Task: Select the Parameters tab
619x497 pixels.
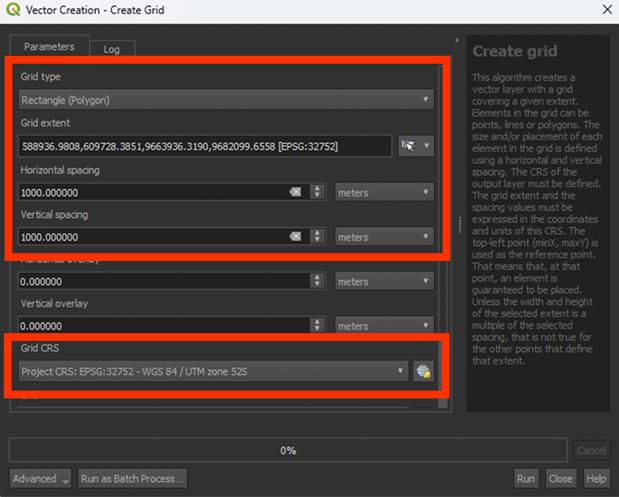Action: pos(49,47)
